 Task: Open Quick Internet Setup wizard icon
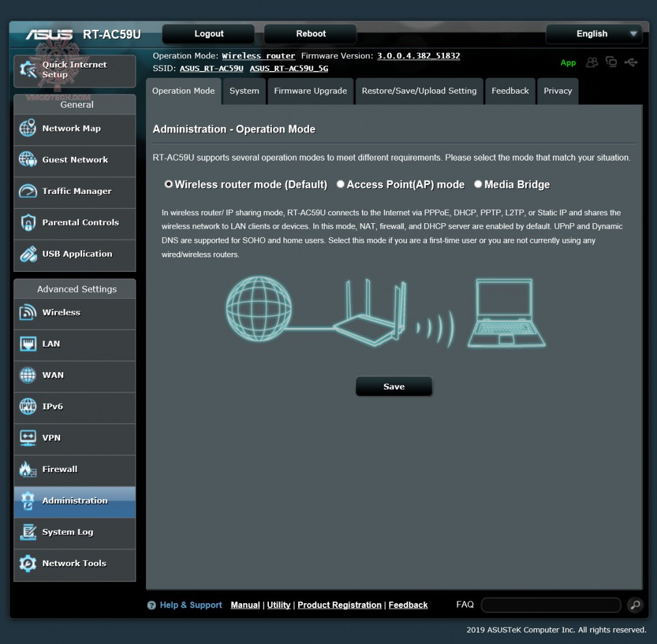(x=28, y=70)
